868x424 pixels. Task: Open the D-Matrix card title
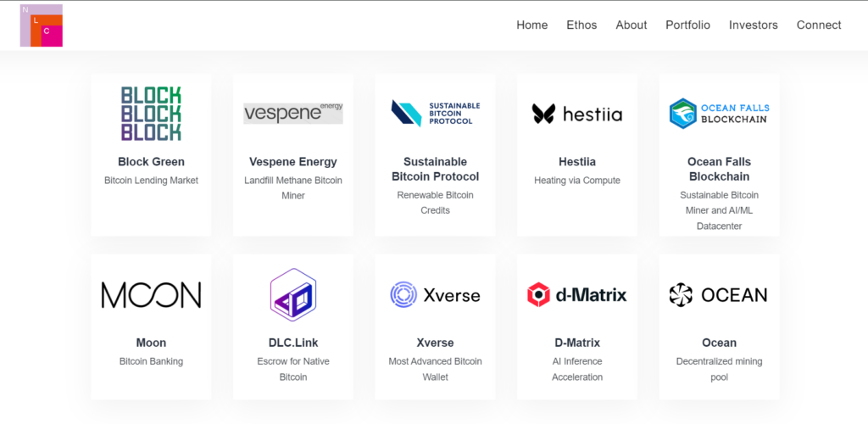(577, 343)
